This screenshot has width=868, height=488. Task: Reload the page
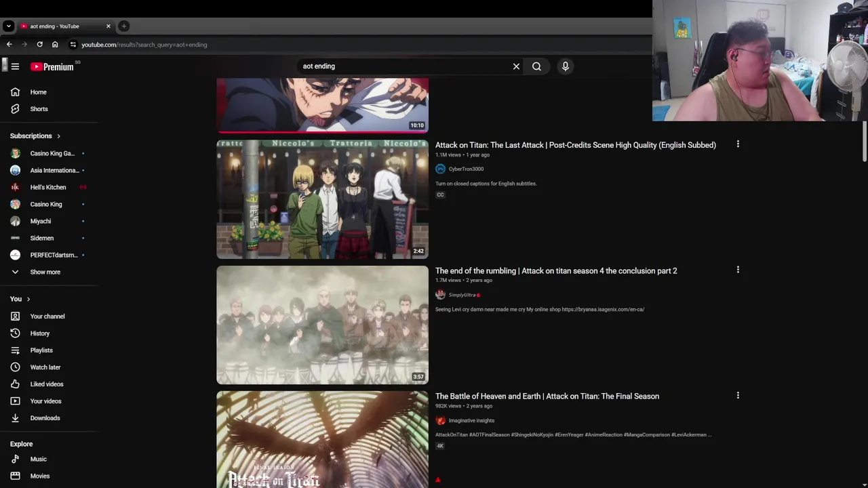pyautogui.click(x=39, y=45)
